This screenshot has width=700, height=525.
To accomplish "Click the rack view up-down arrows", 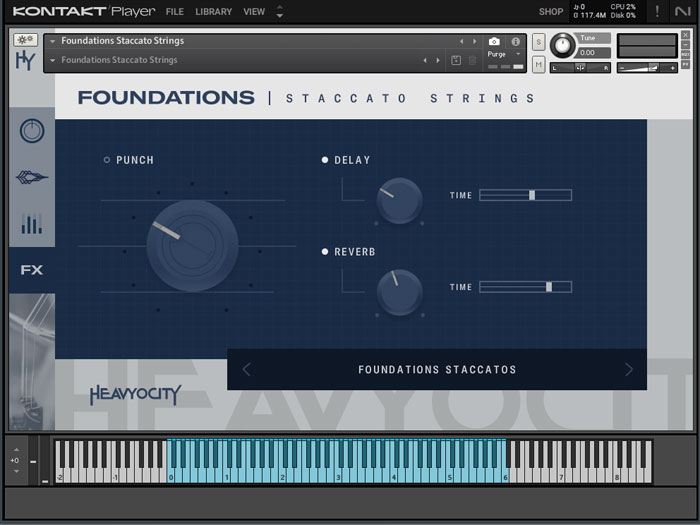I will point(279,11).
